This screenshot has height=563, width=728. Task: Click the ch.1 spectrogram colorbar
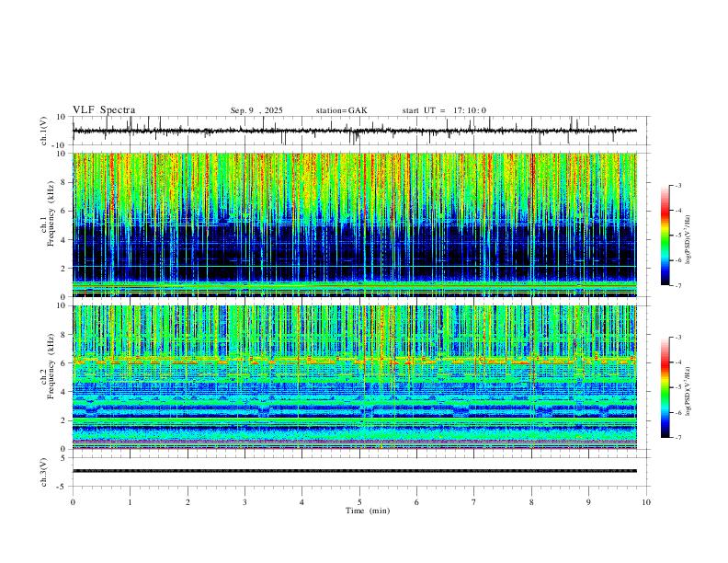[x=665, y=236]
